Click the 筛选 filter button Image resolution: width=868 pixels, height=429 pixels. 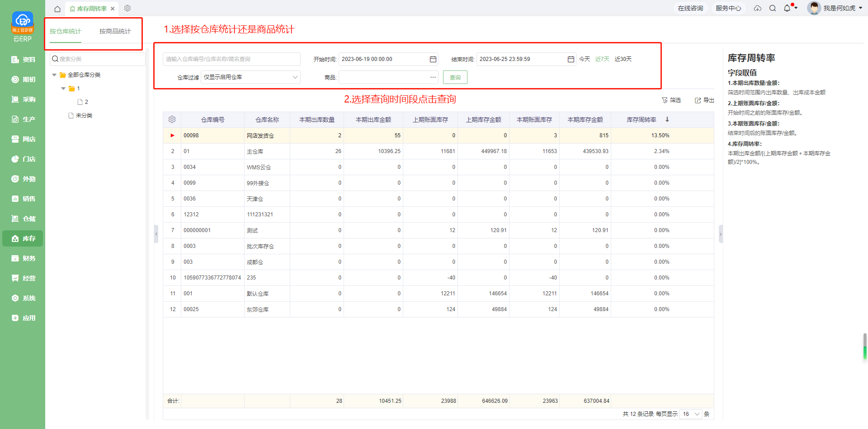tap(671, 100)
